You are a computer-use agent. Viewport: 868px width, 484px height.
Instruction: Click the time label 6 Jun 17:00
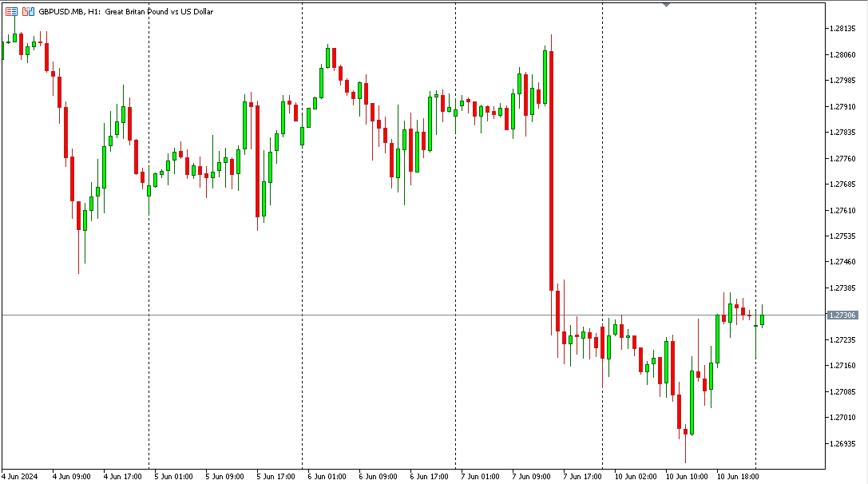[429, 476]
